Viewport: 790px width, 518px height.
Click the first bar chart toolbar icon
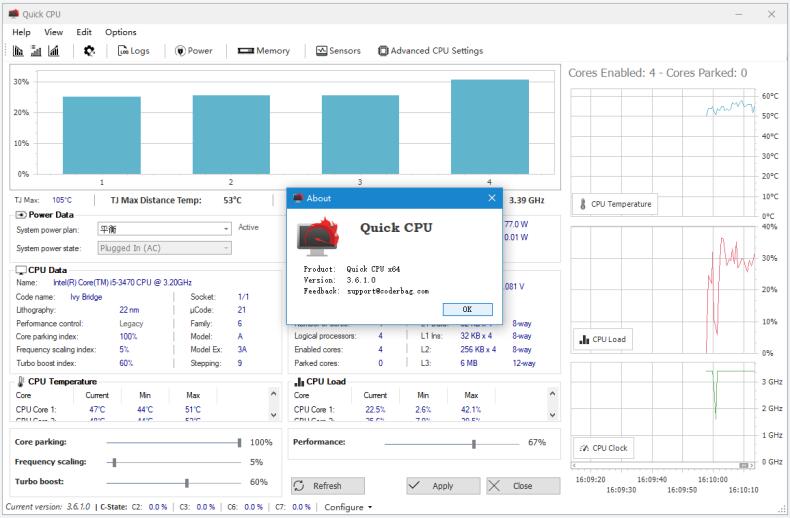(18, 51)
